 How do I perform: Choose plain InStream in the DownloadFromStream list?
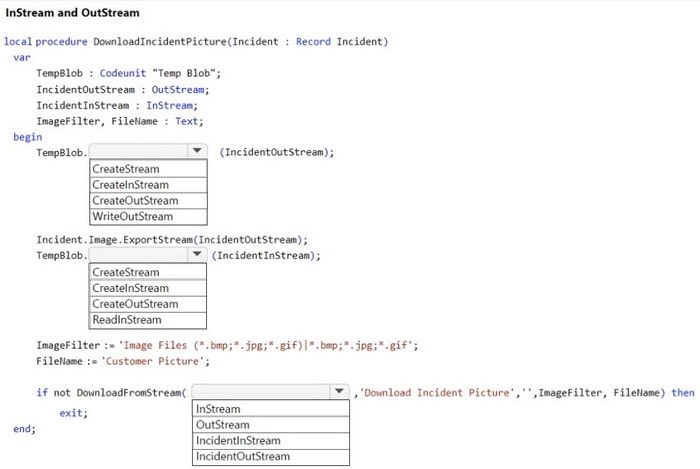218,409
